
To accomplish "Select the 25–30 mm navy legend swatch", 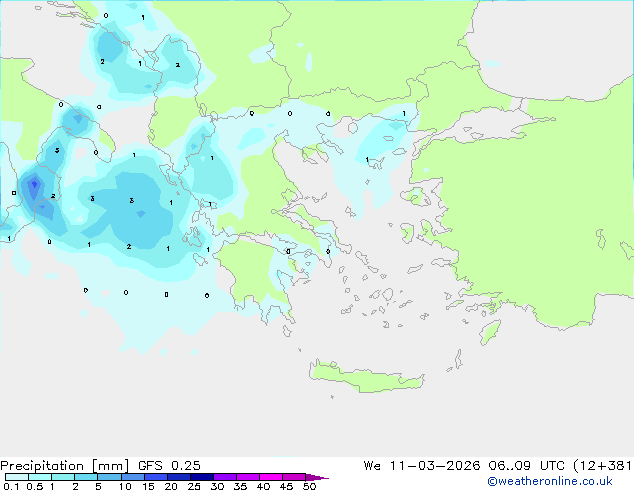I will [x=202, y=477].
